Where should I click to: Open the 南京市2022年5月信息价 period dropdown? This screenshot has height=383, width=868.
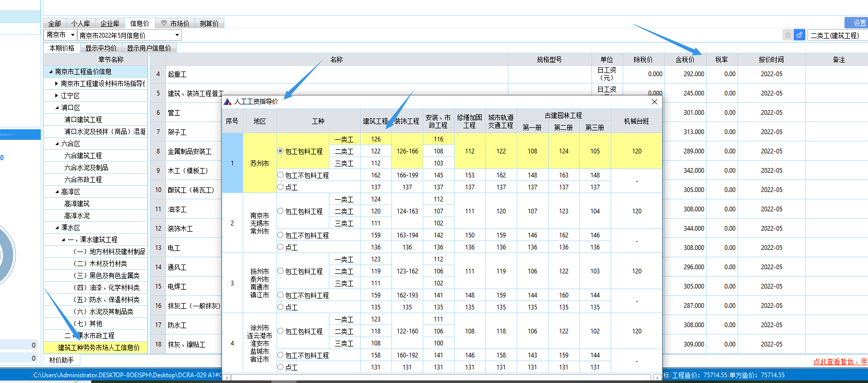tap(177, 35)
